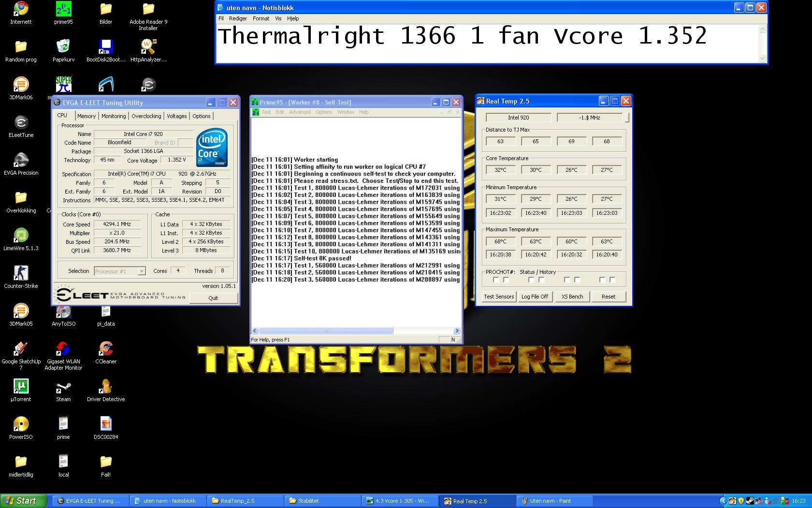
Task: Switch to 4.3 Vcore 1.305 taskbar item
Action: coord(400,501)
